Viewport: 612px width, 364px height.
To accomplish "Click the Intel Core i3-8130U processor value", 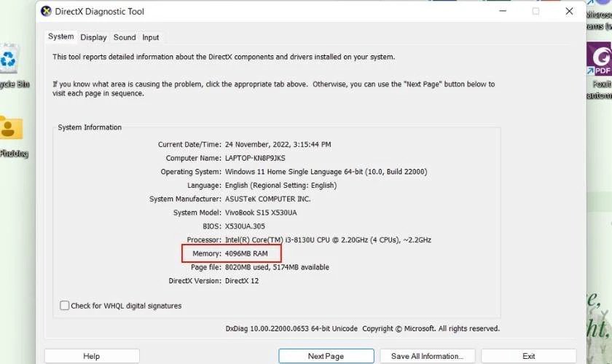I will coord(328,240).
